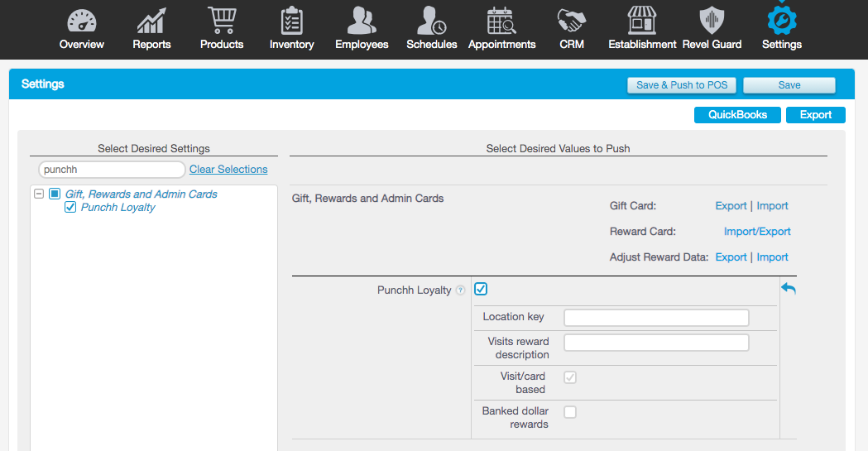Collapse the Gift, Rewards and Admin Cards tree
The image size is (868, 451).
(38, 194)
